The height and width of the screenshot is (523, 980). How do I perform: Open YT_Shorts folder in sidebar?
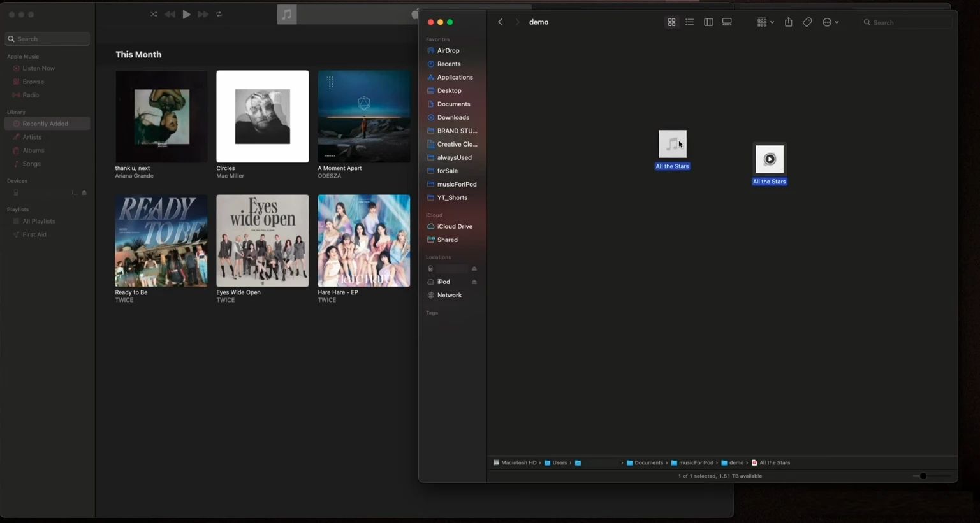[451, 197]
